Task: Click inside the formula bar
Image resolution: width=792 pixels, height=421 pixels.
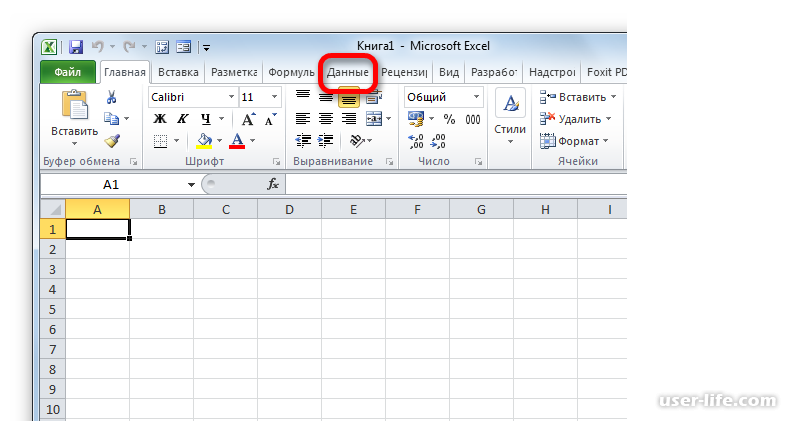Action: click(x=456, y=184)
